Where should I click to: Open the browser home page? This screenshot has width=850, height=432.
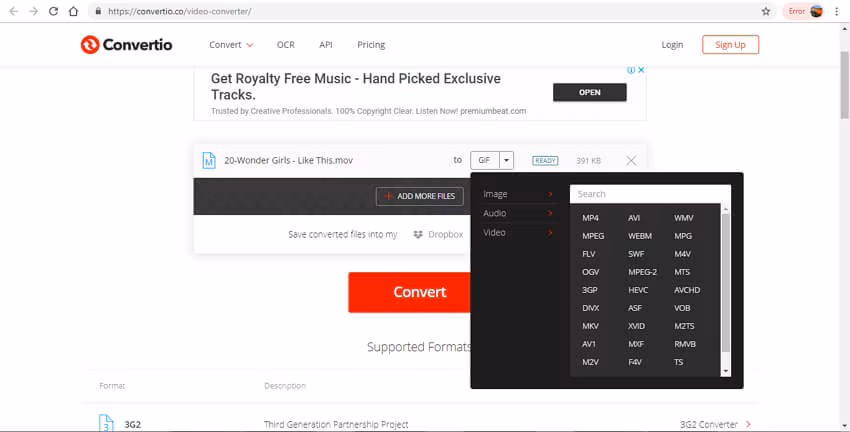click(x=73, y=11)
